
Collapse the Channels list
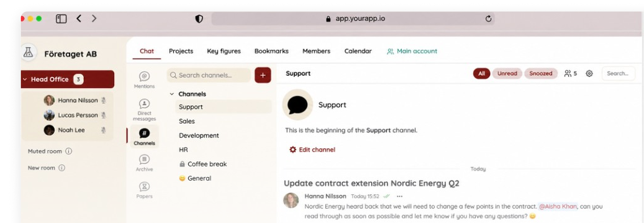coord(172,94)
